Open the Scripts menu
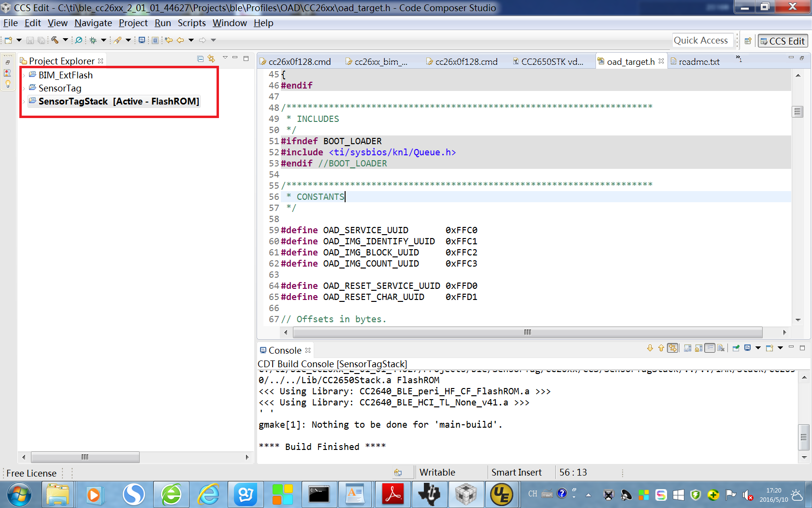The height and width of the screenshot is (508, 812). point(192,23)
